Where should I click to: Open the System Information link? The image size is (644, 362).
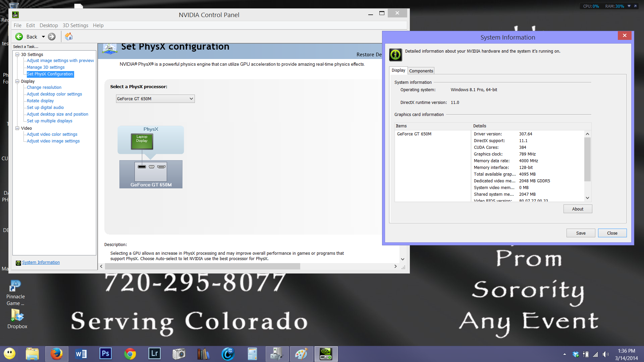pyautogui.click(x=41, y=262)
